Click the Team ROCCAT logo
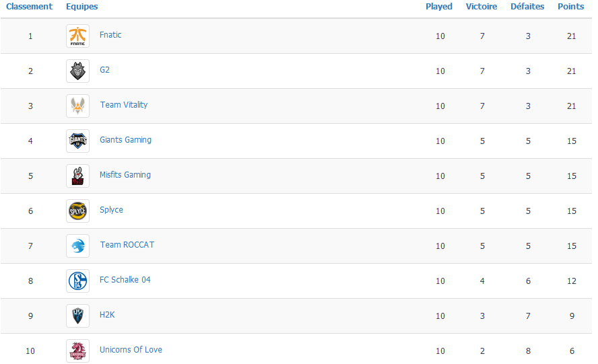The image size is (598, 364). coord(78,246)
